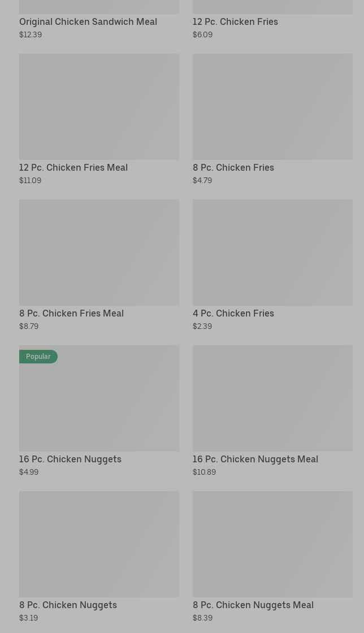The image size is (364, 633).
Task: Choose the 4 Pc. Chicken Fries title text
Action: [233, 313]
